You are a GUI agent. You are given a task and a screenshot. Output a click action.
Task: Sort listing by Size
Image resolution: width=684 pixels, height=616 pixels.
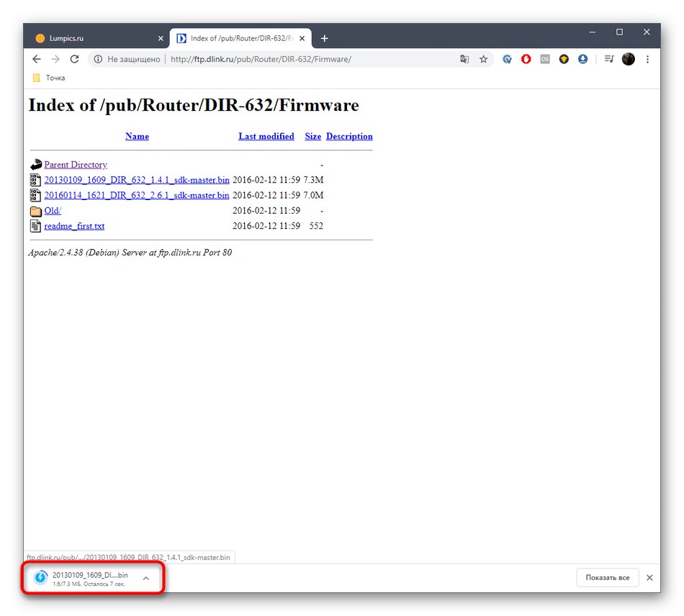coord(312,137)
